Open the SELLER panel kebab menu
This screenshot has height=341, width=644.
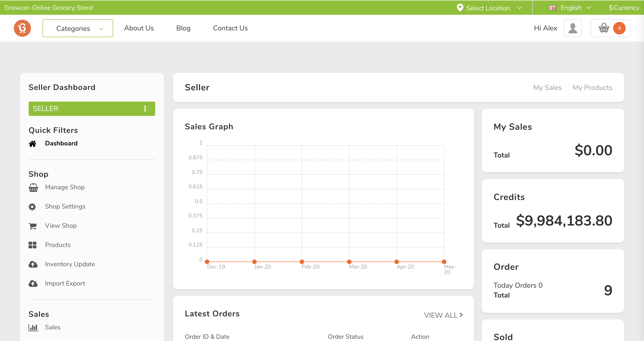coord(145,109)
